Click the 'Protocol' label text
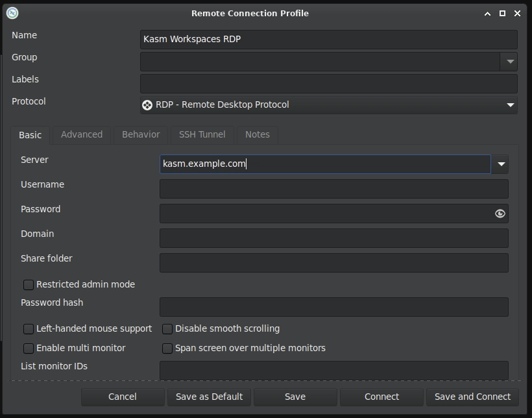The image size is (532, 418). [29, 101]
